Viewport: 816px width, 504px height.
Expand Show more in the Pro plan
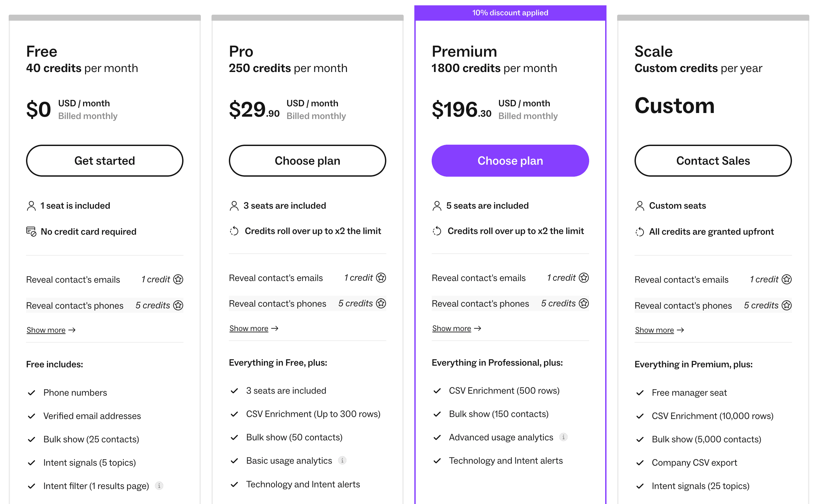click(254, 328)
